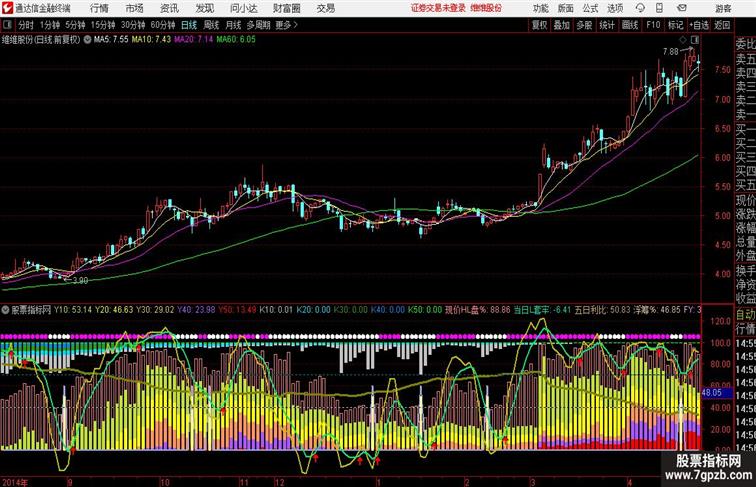The image size is (756, 487).
Task: Switch to the 1分钟 period tab
Action: click(50, 25)
